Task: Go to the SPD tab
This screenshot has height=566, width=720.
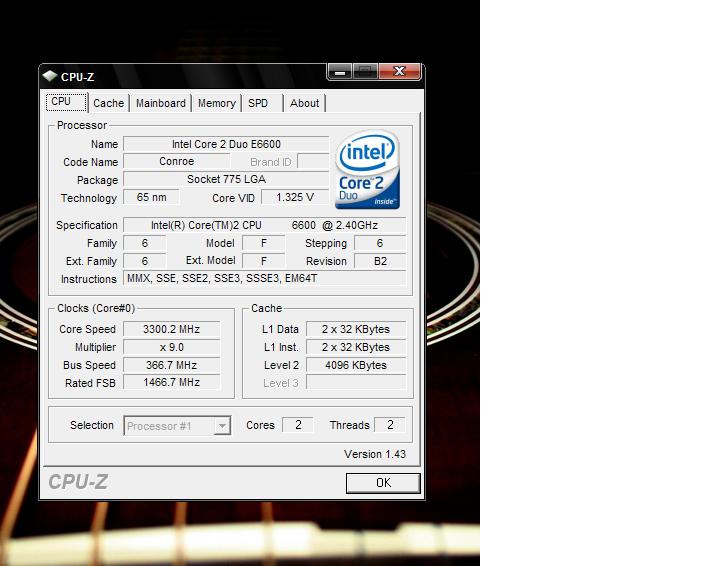Action: coord(258,103)
